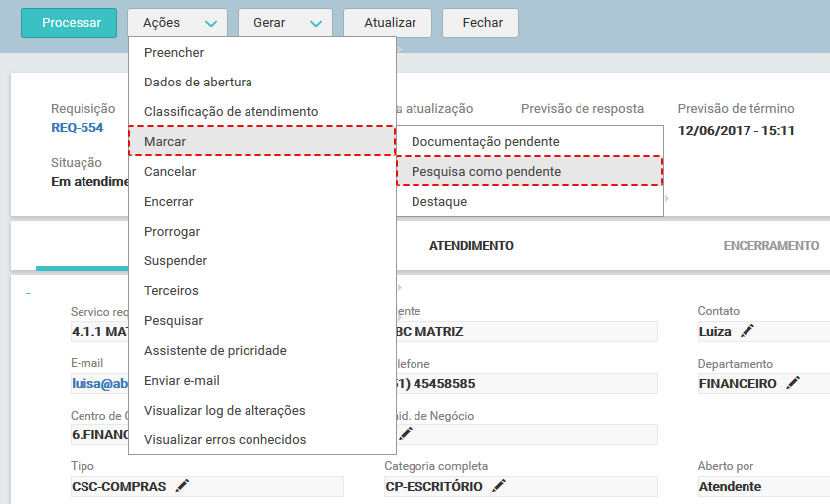The image size is (830, 504).
Task: Select Encerrar menu item
Action: pyautogui.click(x=262, y=201)
